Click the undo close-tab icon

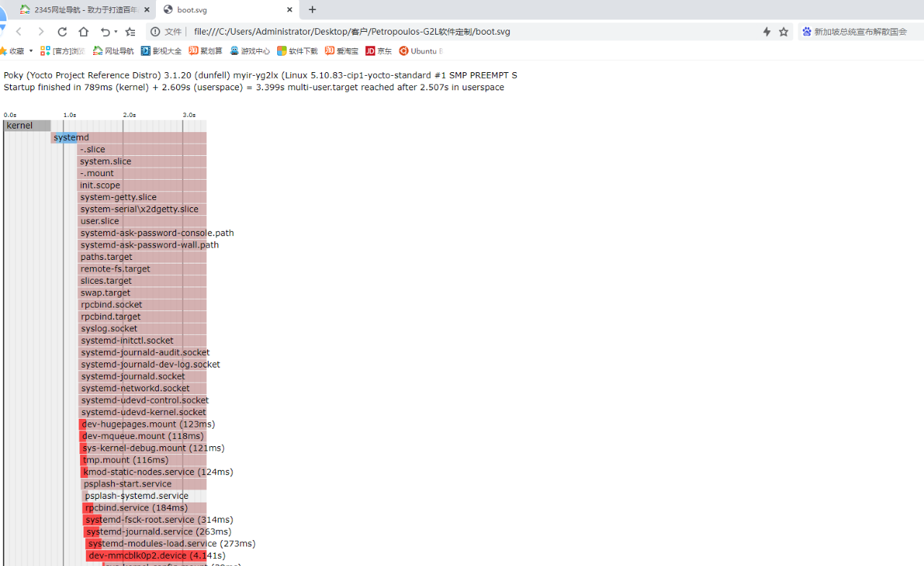pos(105,32)
